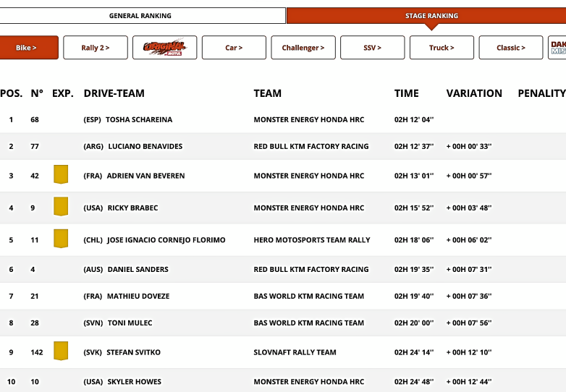Show the Rally 2 category ranking
Image resolution: width=566 pixels, height=392 pixels.
click(x=96, y=48)
